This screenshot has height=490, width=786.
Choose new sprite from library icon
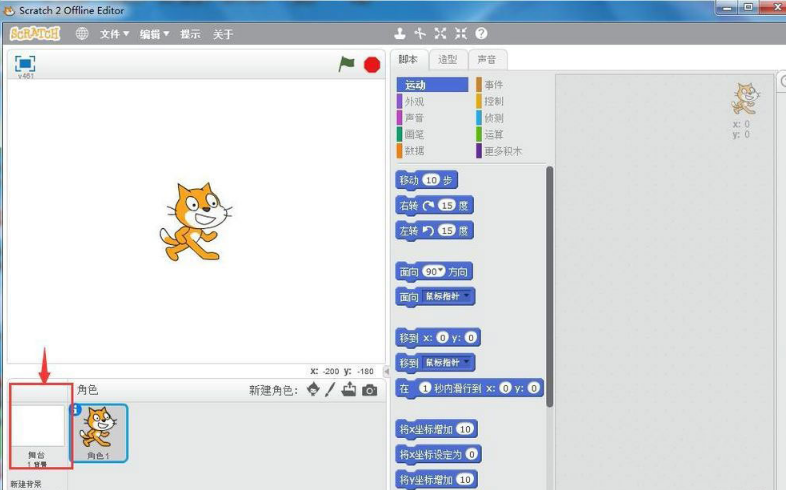pyautogui.click(x=314, y=390)
